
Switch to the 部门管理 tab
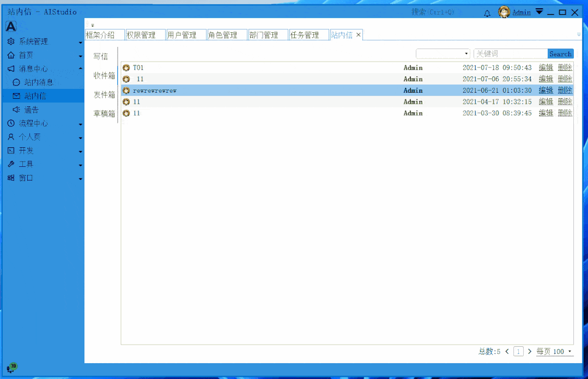268,34
